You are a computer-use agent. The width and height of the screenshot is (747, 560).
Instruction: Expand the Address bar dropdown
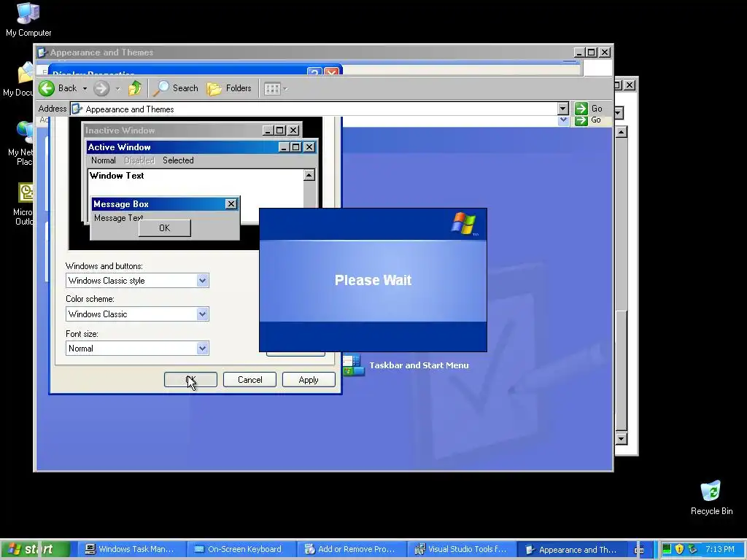pos(562,109)
